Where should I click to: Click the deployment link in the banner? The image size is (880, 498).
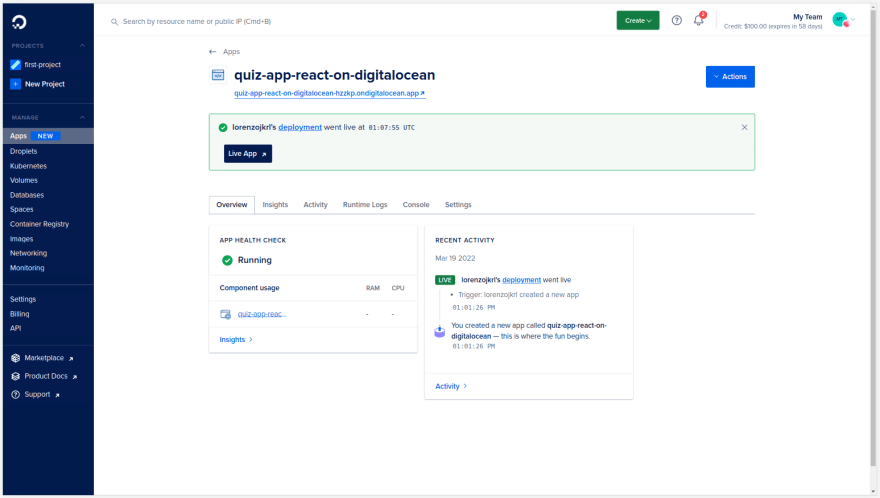300,127
